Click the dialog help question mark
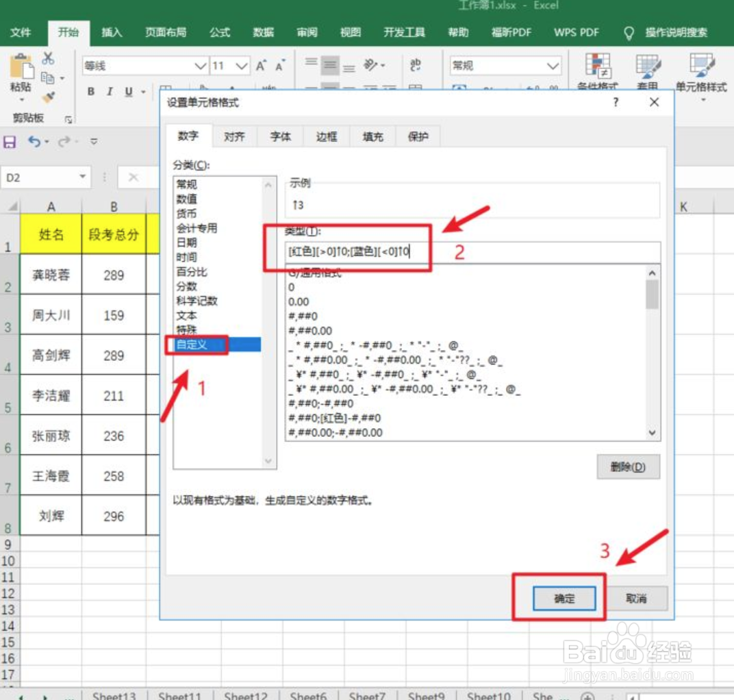The width and height of the screenshot is (734, 700). pyautogui.click(x=616, y=102)
